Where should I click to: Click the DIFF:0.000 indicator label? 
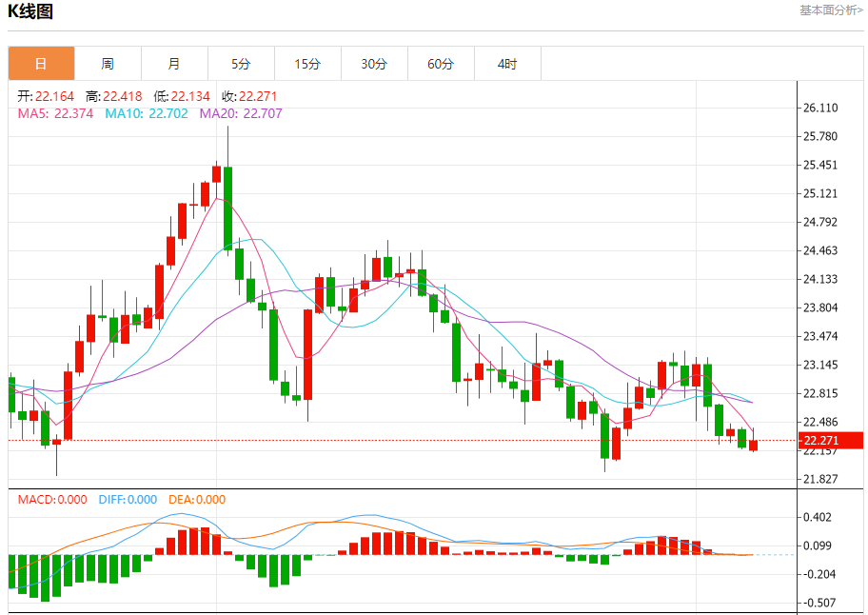[x=128, y=499]
